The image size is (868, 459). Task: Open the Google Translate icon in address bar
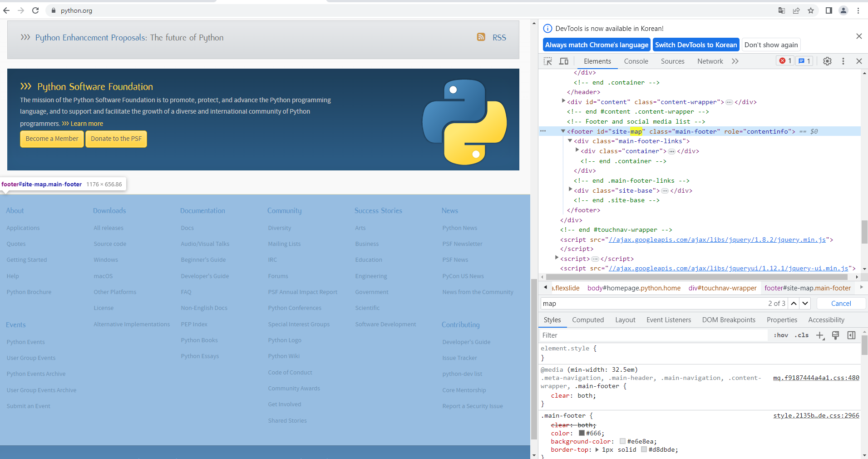tap(782, 10)
